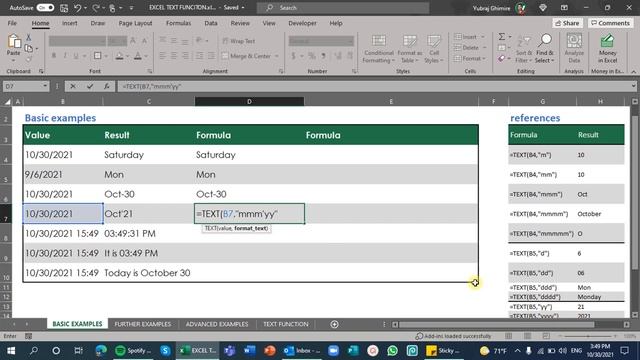Select cell with value 9/6/2021

[x=62, y=174]
